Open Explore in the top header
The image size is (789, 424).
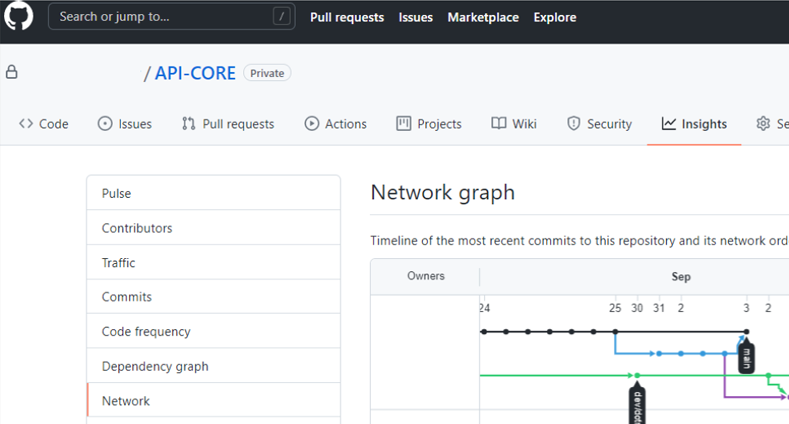555,17
